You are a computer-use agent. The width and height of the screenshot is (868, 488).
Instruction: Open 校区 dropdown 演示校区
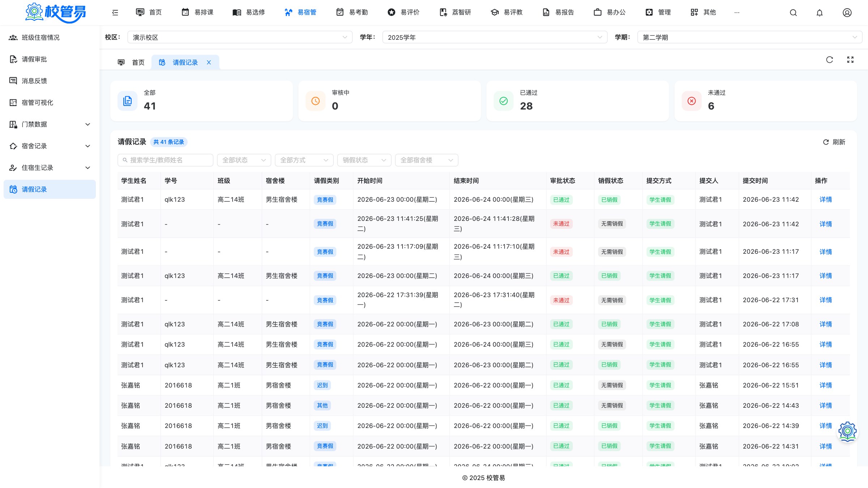tap(240, 37)
